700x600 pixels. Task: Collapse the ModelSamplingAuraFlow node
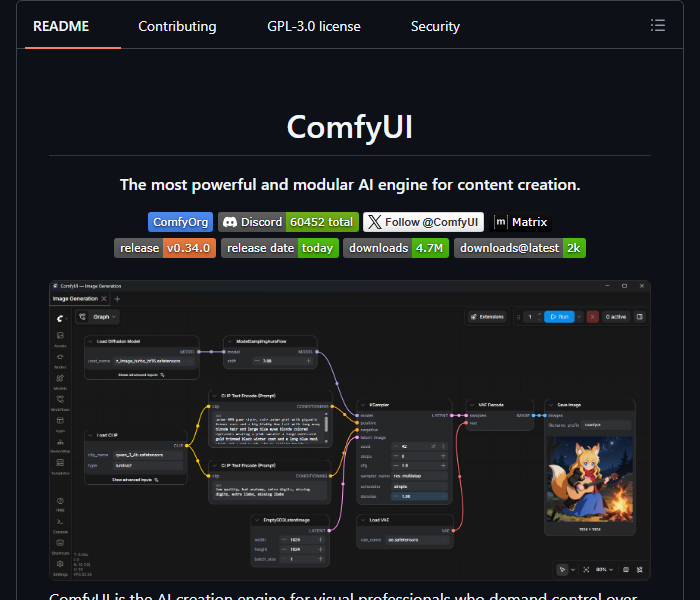click(230, 342)
